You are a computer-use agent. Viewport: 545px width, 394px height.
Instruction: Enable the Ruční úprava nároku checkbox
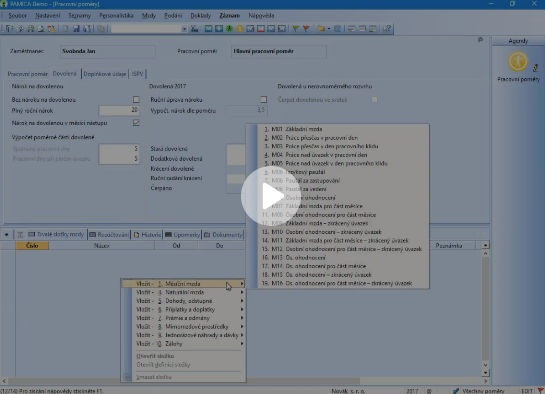264,100
